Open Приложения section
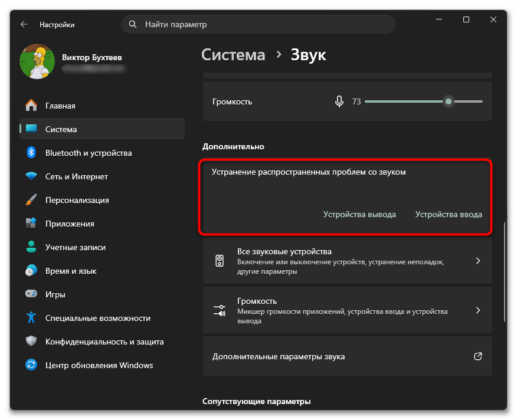The height and width of the screenshot is (420, 517). click(x=102, y=223)
